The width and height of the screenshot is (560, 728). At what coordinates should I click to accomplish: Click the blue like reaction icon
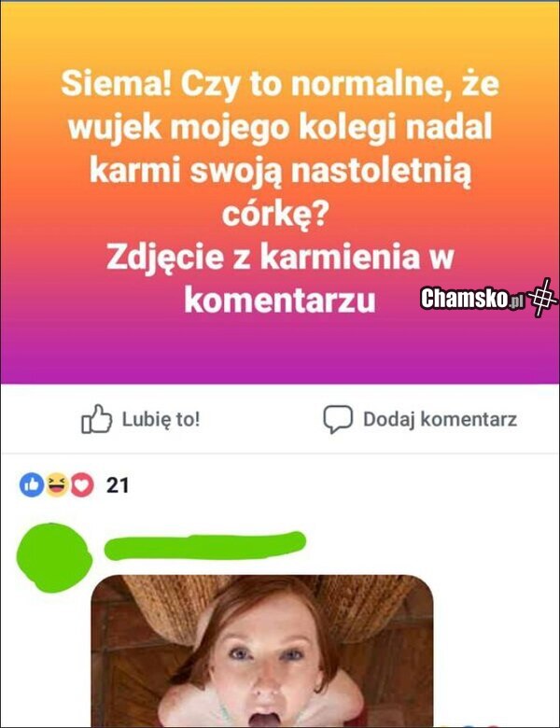click(31, 485)
